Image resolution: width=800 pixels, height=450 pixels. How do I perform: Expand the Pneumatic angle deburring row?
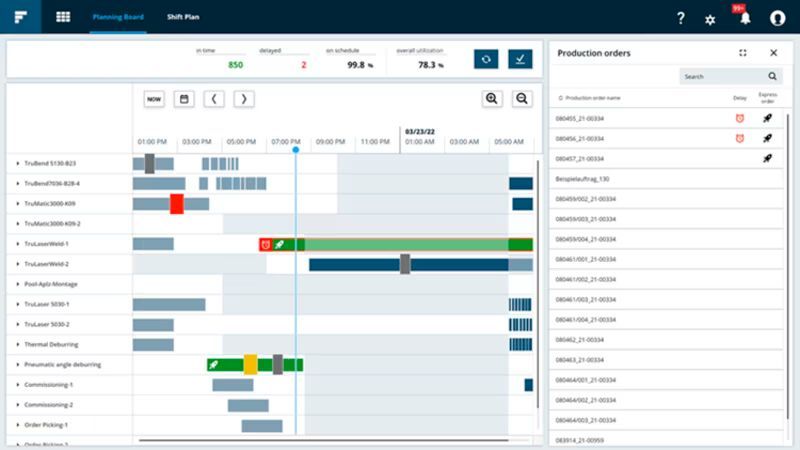[x=17, y=365]
